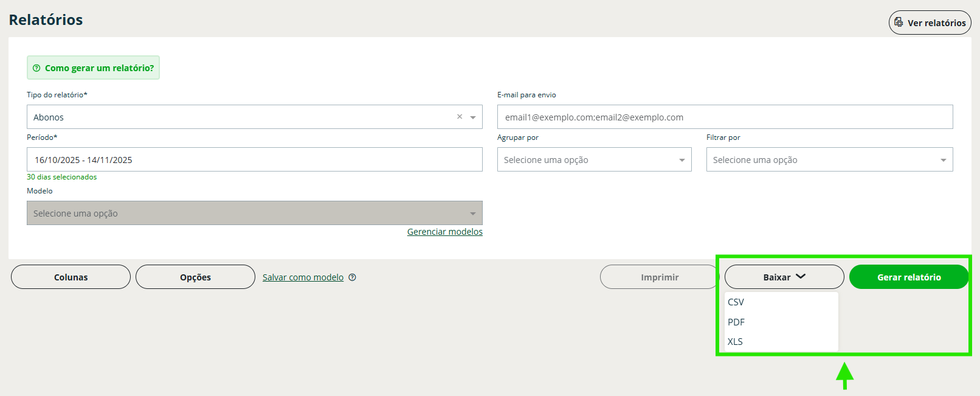Open the Ver relatórios button
Image resolution: width=980 pixels, height=396 pixels.
click(x=930, y=23)
